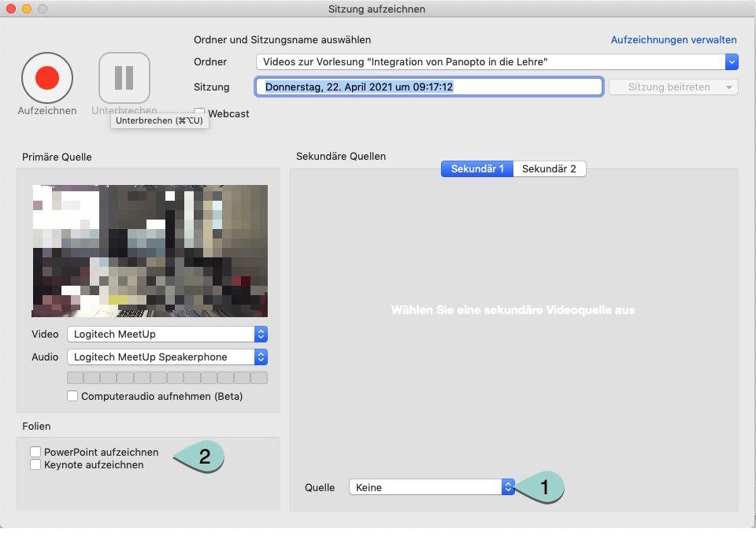The height and width of the screenshot is (536, 756).
Task: Open the Aufzeichnungen verwalten link
Action: (673, 39)
